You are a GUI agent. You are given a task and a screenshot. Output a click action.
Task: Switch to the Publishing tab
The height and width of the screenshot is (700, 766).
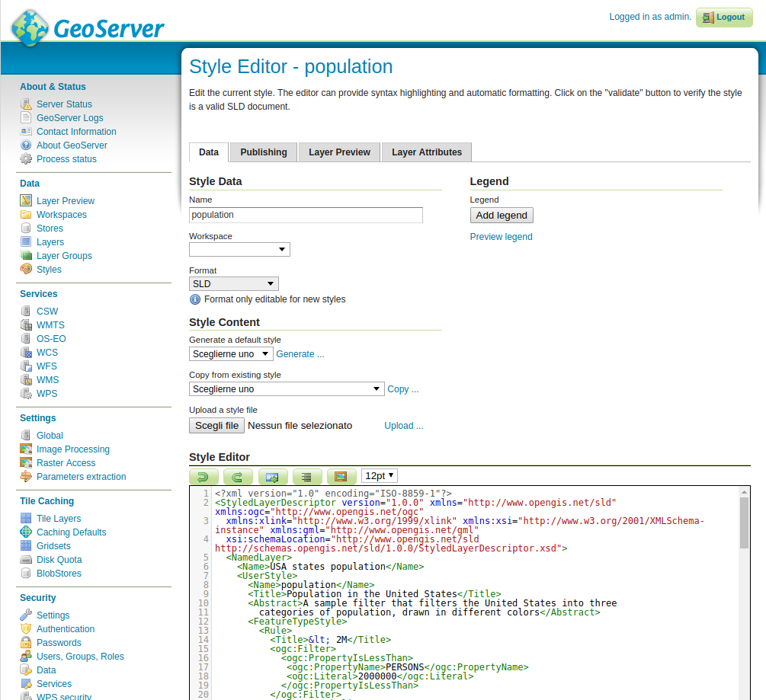264,152
